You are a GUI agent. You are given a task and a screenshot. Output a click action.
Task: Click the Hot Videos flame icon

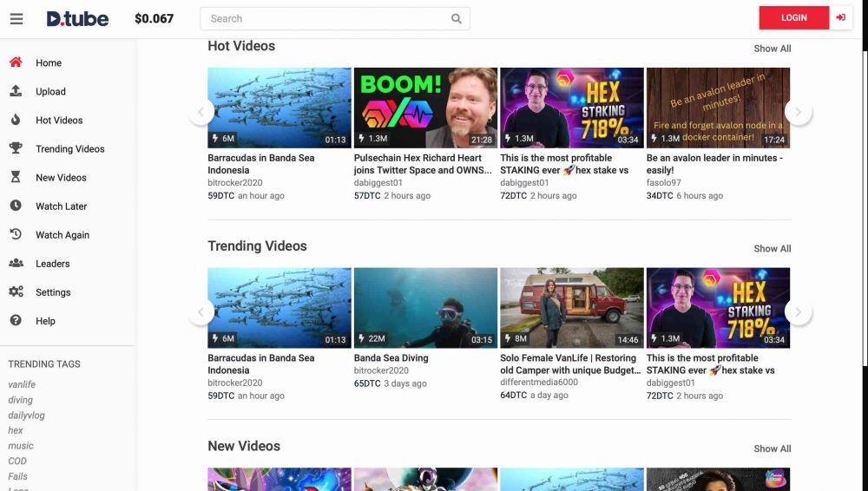[x=16, y=120]
